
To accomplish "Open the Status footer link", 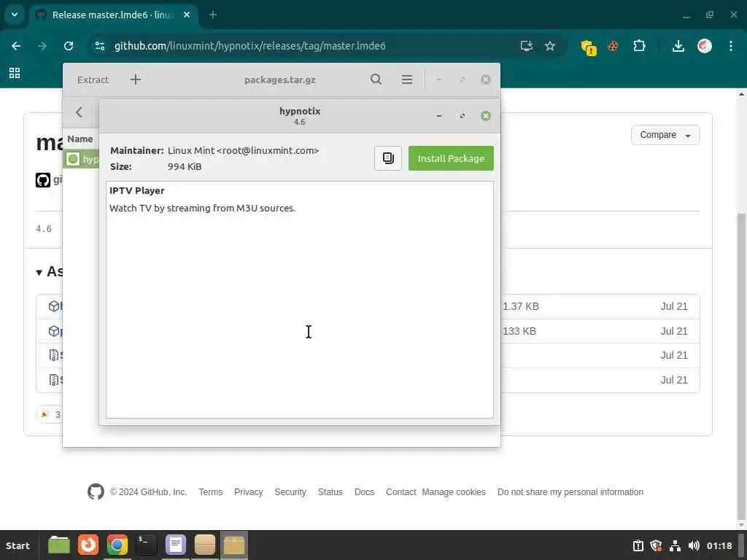I will [x=330, y=492].
